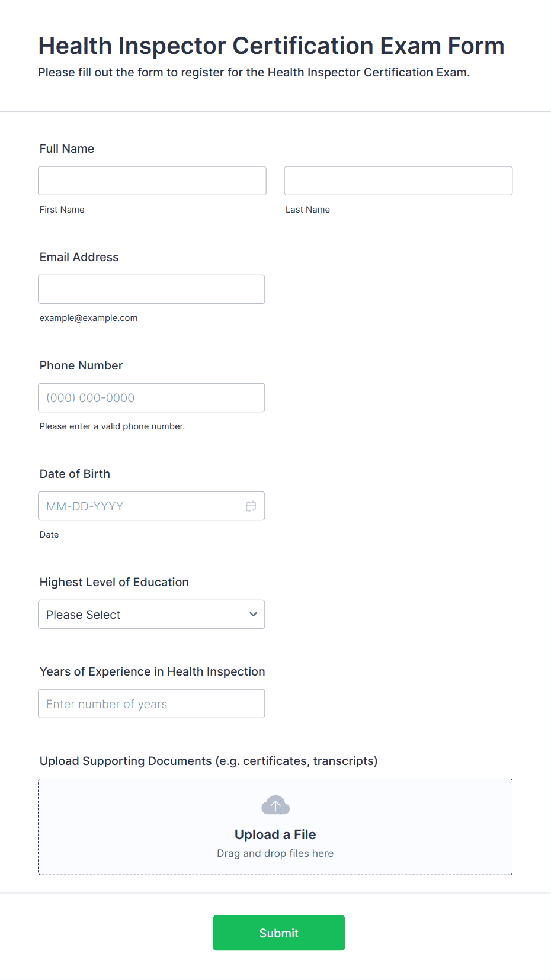The width and height of the screenshot is (551, 980).
Task: Click the Health Inspector Certification Exam Form heading
Action: pos(271,46)
